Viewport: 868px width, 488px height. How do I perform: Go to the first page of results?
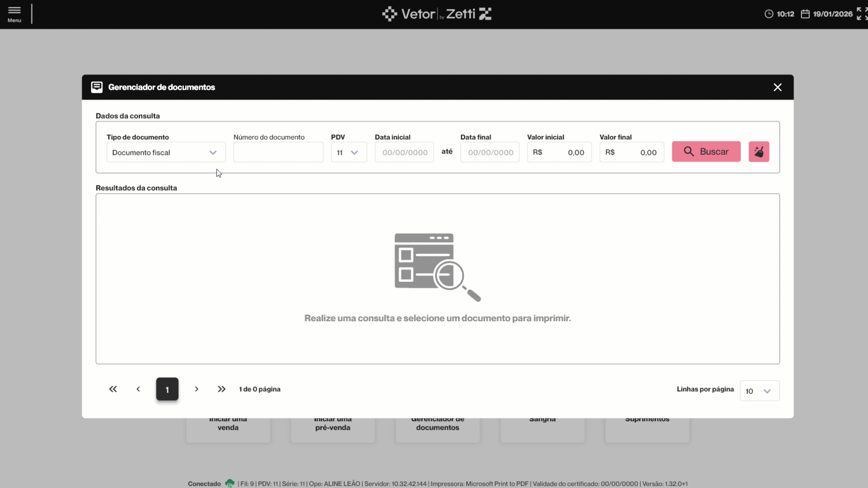pyautogui.click(x=113, y=389)
